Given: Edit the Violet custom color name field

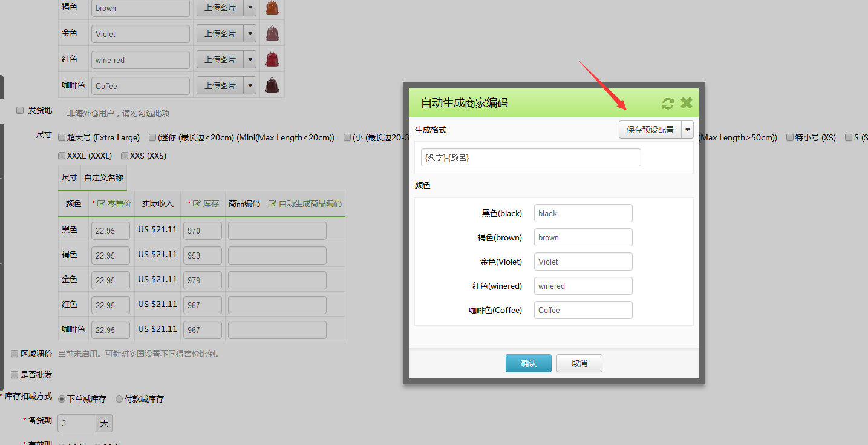Looking at the screenshot, I should [141, 34].
